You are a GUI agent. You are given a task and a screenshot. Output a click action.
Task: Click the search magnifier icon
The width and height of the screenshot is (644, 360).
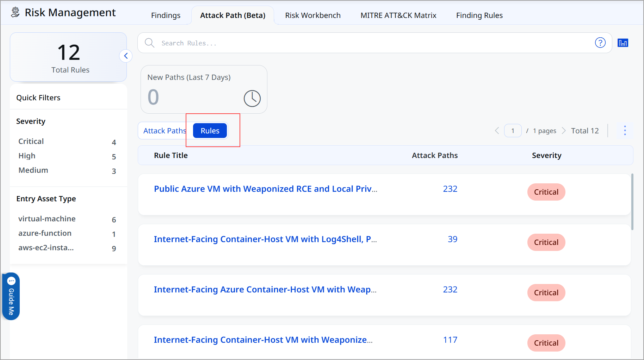(x=150, y=43)
